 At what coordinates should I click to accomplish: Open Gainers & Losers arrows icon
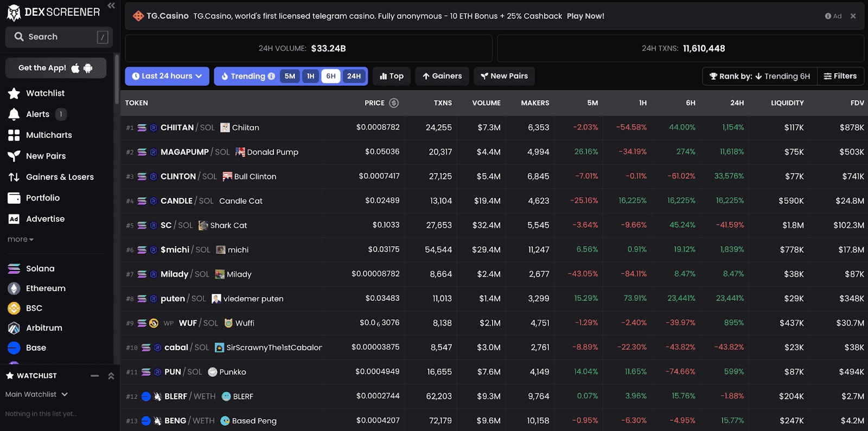coord(14,177)
